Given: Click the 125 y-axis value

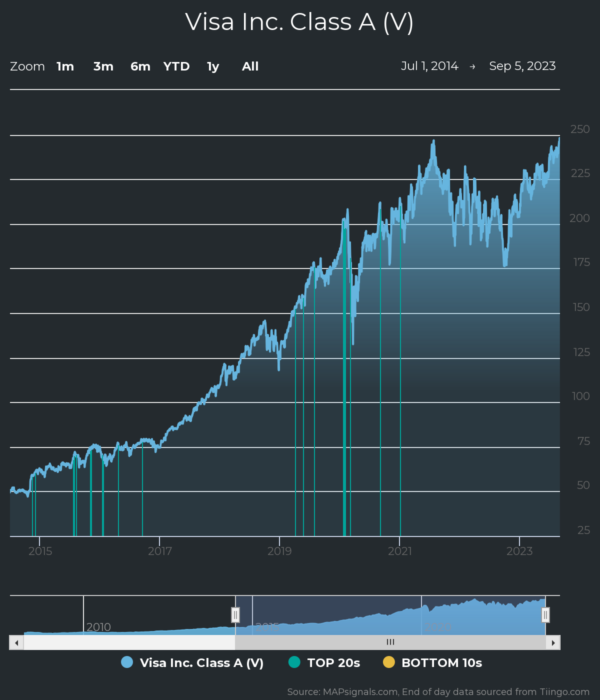Looking at the screenshot, I should coord(581,352).
